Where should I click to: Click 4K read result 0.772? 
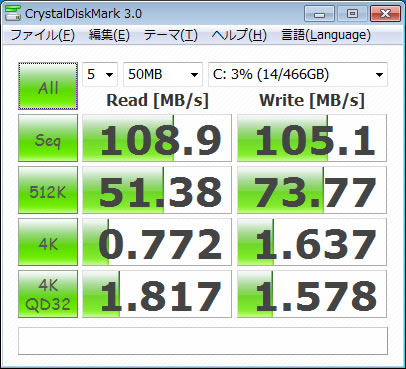tap(157, 242)
